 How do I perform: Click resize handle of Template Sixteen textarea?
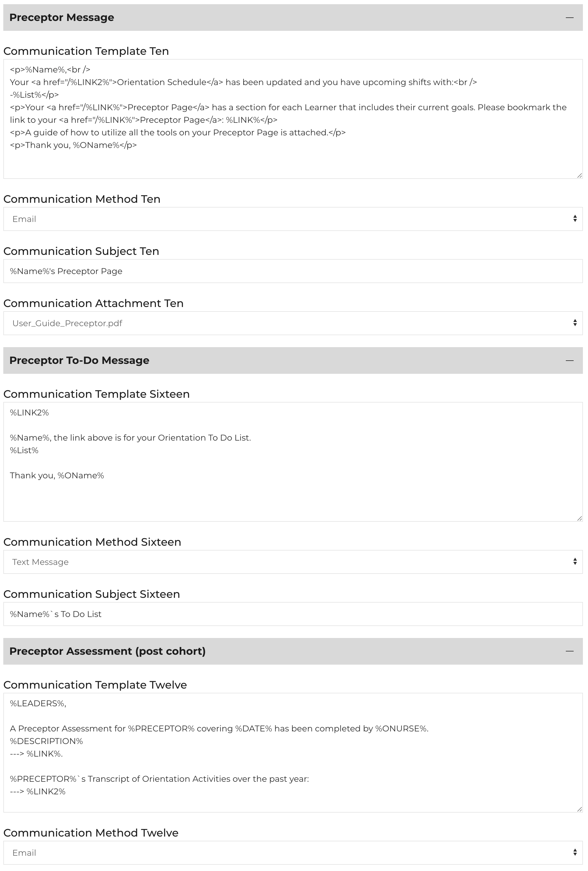(579, 518)
